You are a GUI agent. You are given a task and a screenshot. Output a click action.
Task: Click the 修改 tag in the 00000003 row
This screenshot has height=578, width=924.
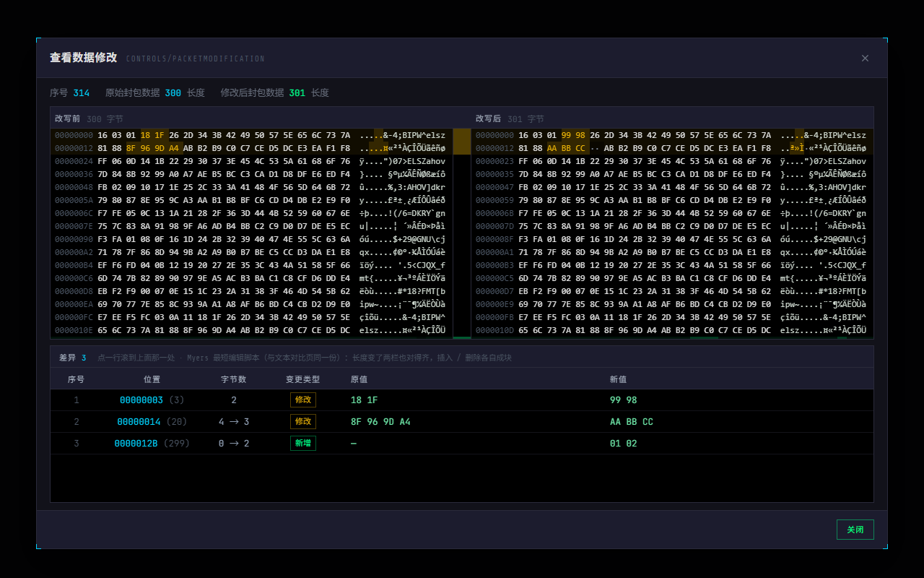pyautogui.click(x=303, y=400)
